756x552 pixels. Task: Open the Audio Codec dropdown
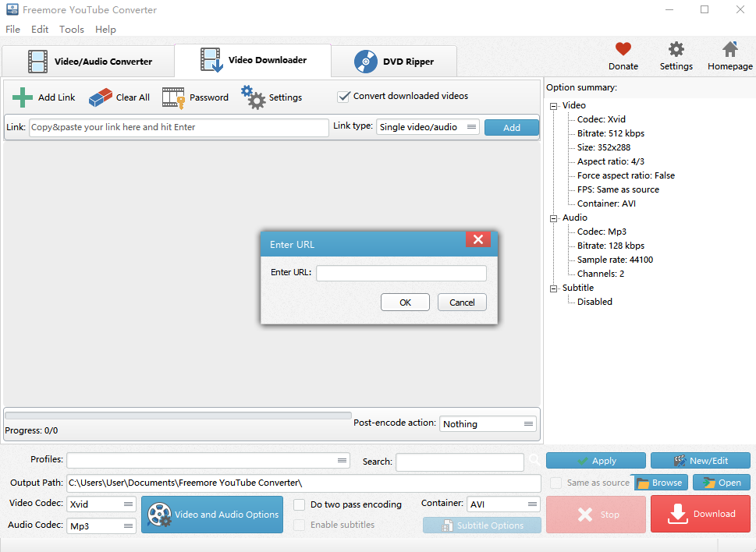click(x=101, y=526)
